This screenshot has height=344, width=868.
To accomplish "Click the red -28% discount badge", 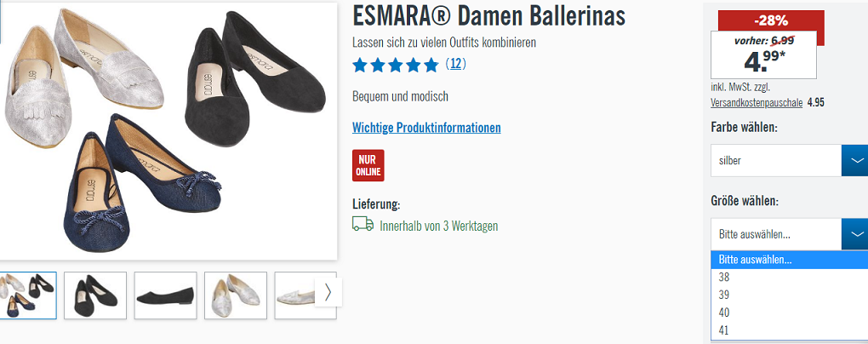I will (x=771, y=21).
